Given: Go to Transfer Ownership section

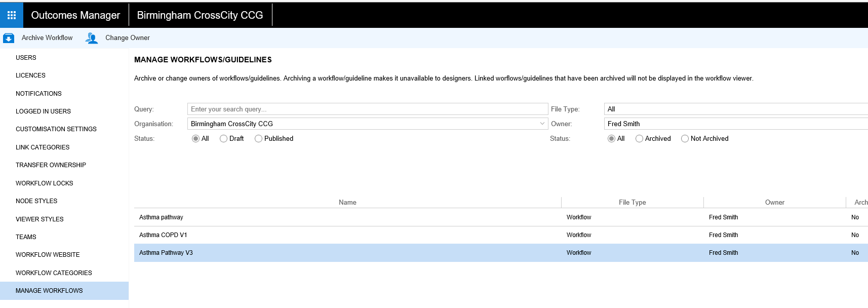Looking at the screenshot, I should pos(51,165).
